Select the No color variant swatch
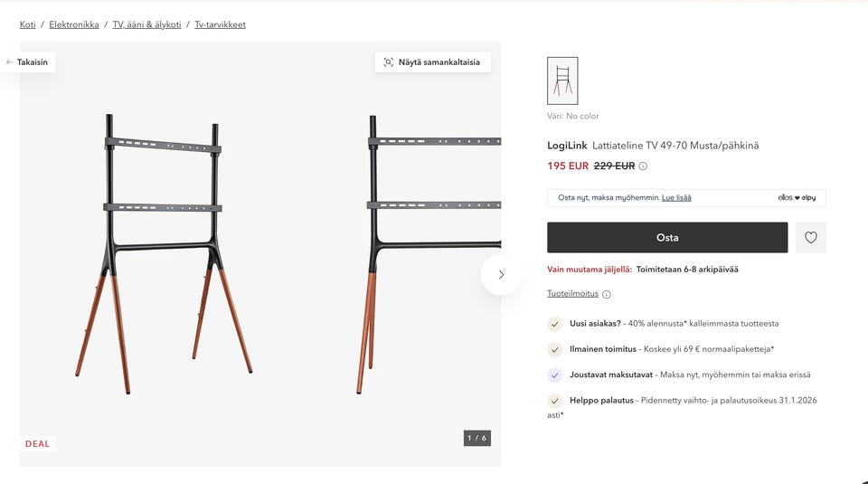Screen dimensions: 868x484 (562, 81)
